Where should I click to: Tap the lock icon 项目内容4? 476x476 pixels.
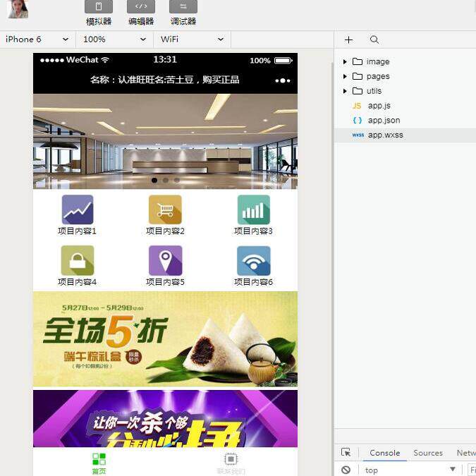pyautogui.click(x=78, y=260)
